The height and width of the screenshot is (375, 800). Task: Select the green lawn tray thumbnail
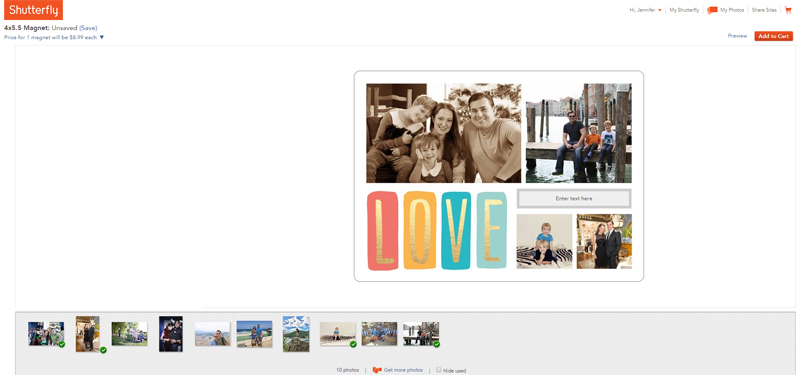(x=130, y=334)
